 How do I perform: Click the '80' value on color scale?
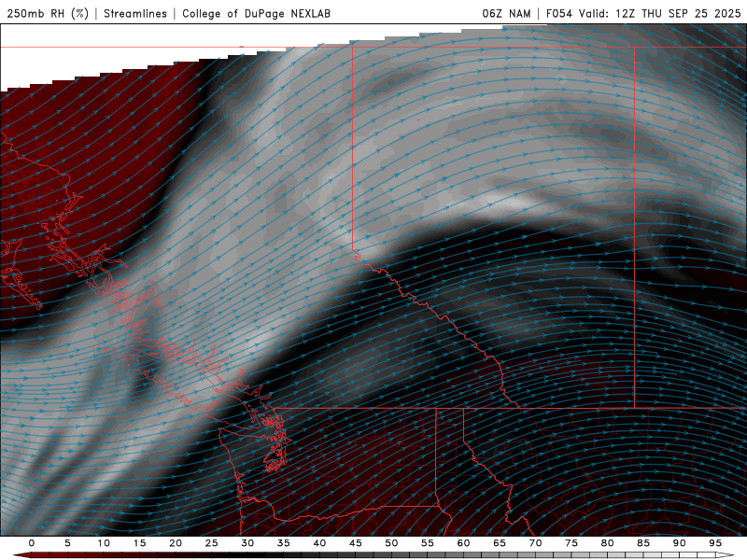607,543
